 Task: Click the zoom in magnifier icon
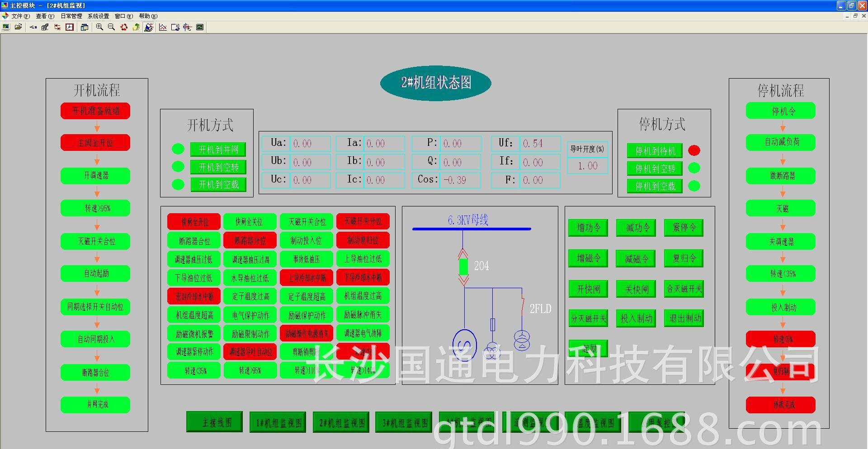(x=99, y=27)
